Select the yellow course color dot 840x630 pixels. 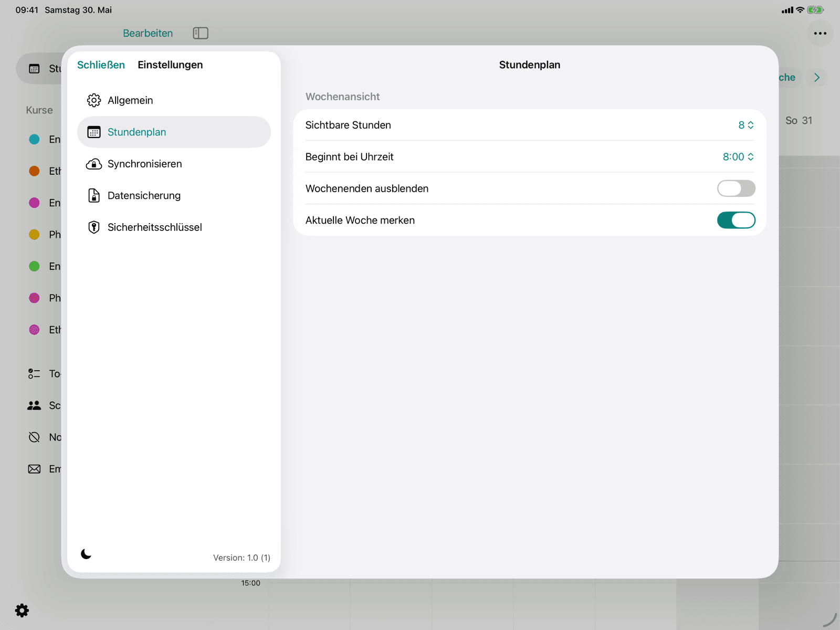[34, 234]
